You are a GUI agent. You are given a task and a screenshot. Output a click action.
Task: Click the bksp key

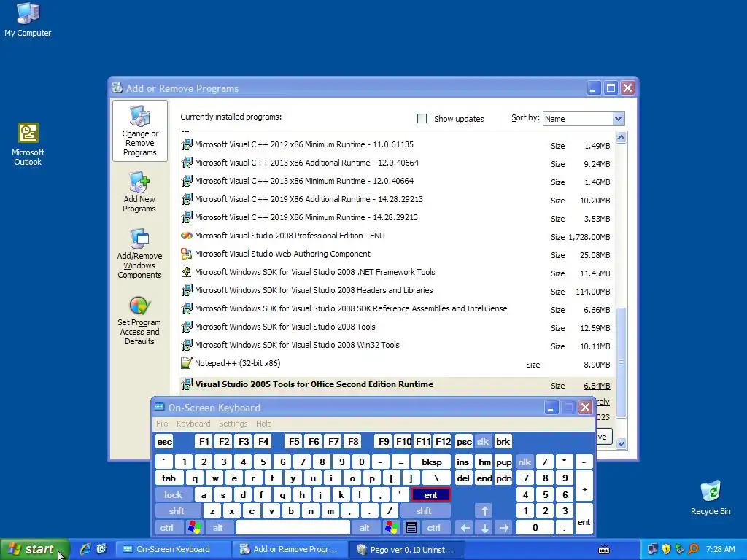(431, 462)
